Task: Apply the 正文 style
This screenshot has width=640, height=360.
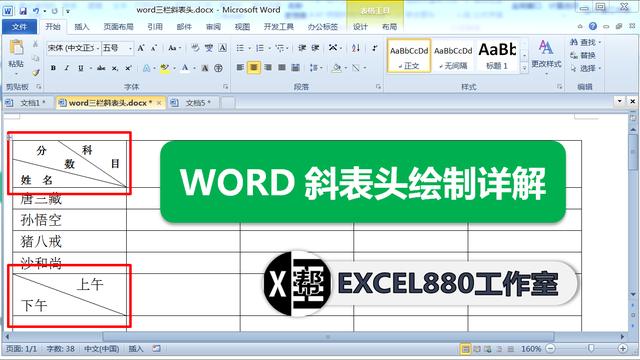Action: [409, 56]
